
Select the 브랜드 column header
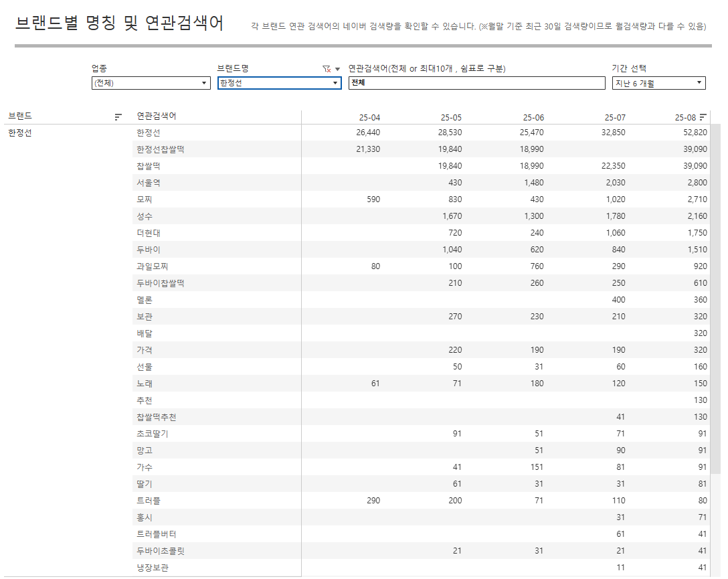20,116
